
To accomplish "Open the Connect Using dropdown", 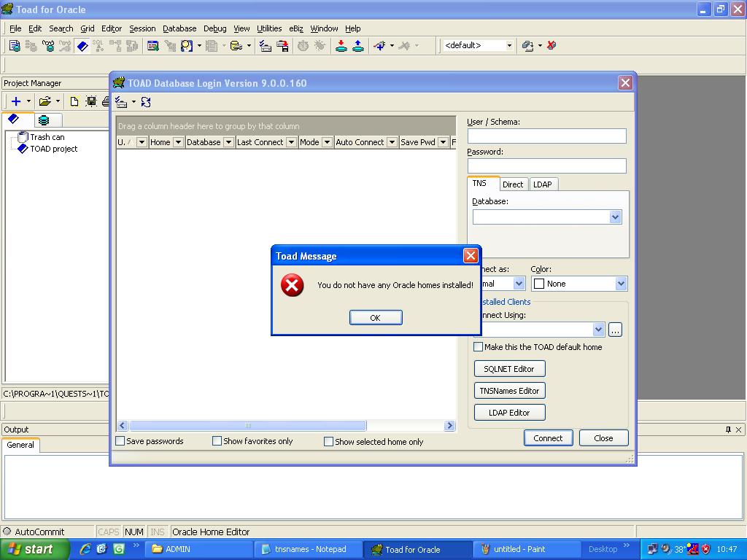I will point(598,329).
